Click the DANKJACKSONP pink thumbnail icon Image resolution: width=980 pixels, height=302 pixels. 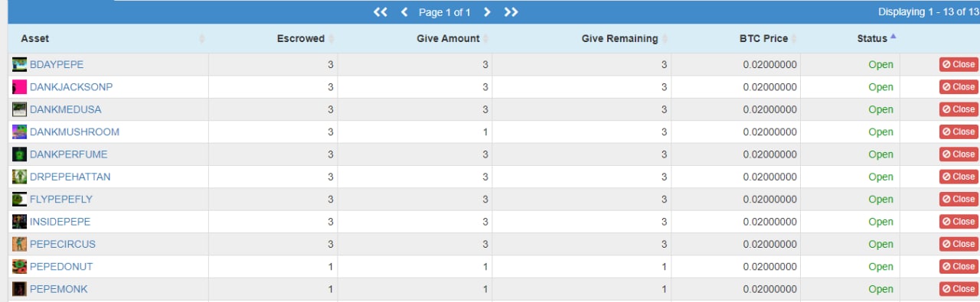[19, 87]
